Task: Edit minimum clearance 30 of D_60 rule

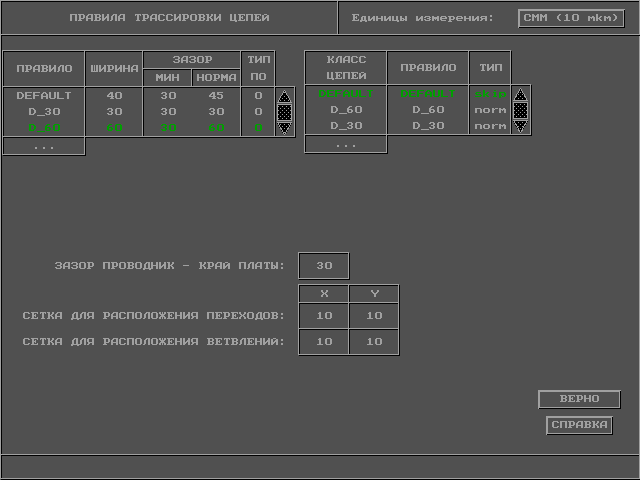Action: (168, 127)
